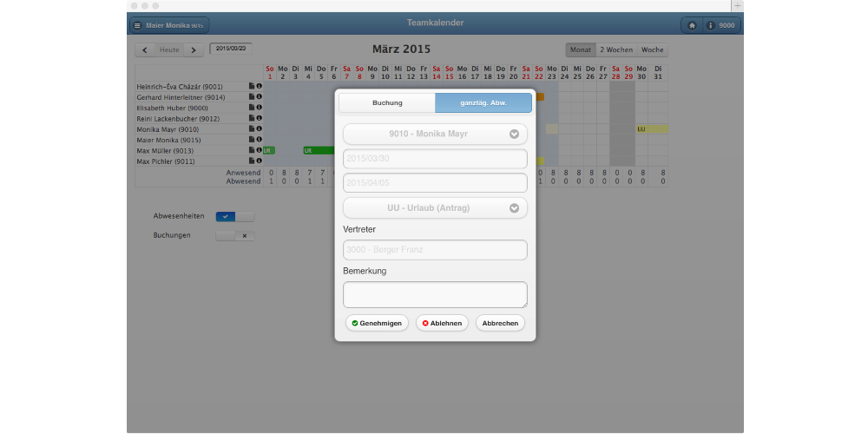868x434 pixels.
Task: Open the UU - Urlaub (Antrag) dropdown
Action: pyautogui.click(x=435, y=208)
